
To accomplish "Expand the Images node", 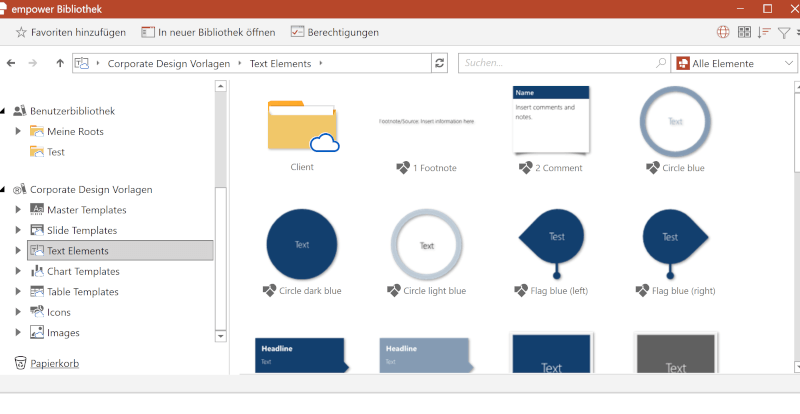I will point(18,332).
